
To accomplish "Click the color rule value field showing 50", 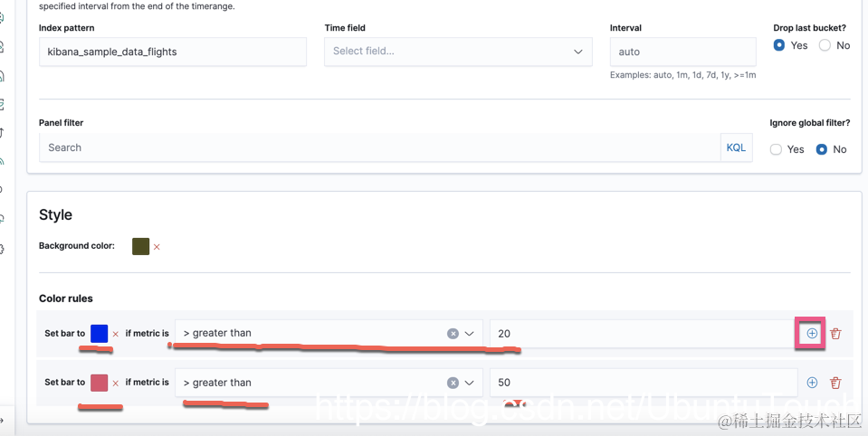I will (x=644, y=383).
